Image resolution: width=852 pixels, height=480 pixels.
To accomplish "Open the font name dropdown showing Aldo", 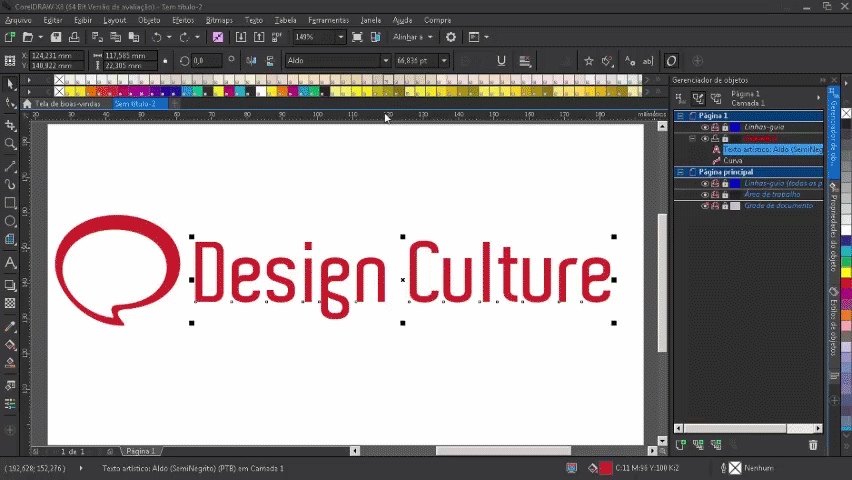I will (386, 61).
